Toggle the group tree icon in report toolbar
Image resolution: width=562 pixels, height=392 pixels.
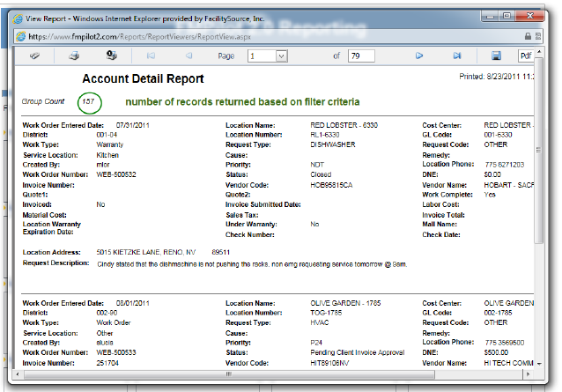point(34,55)
